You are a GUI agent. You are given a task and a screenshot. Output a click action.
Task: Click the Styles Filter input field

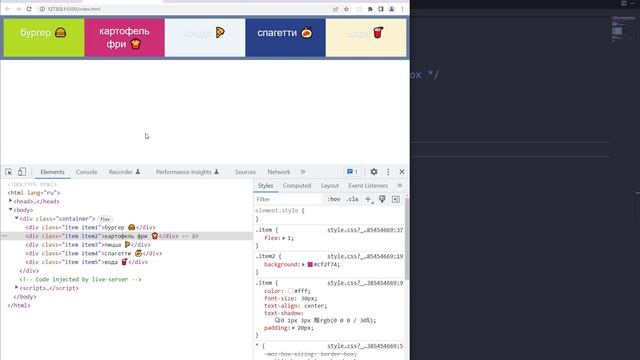click(288, 199)
